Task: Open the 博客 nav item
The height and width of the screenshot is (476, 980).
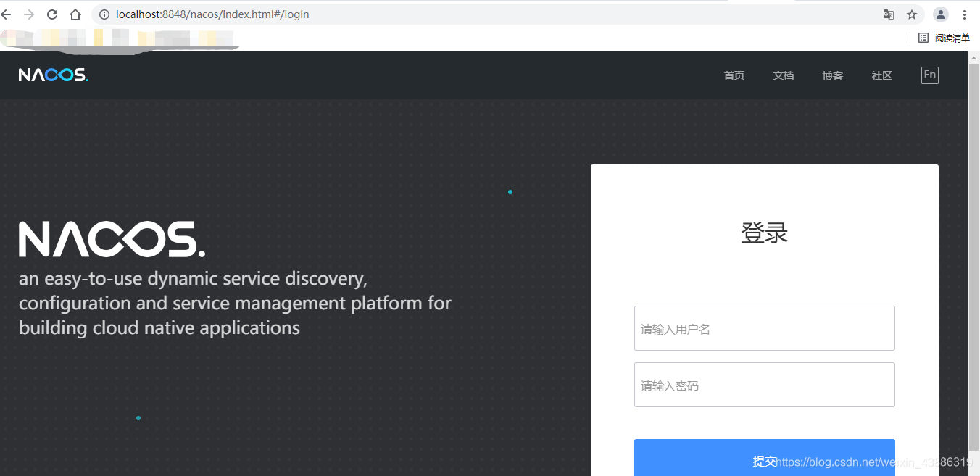Action: pos(833,75)
